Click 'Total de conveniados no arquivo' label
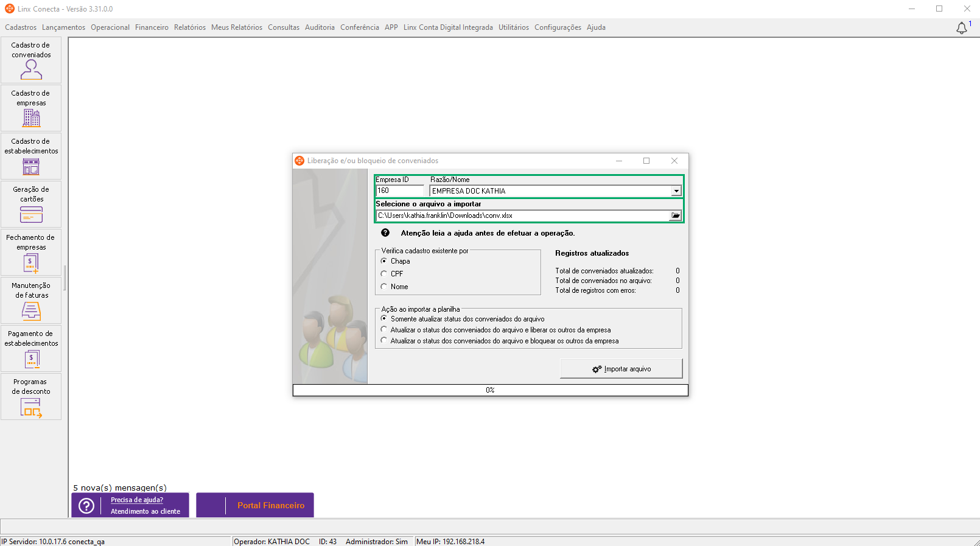The height and width of the screenshot is (546, 980). 603,281
